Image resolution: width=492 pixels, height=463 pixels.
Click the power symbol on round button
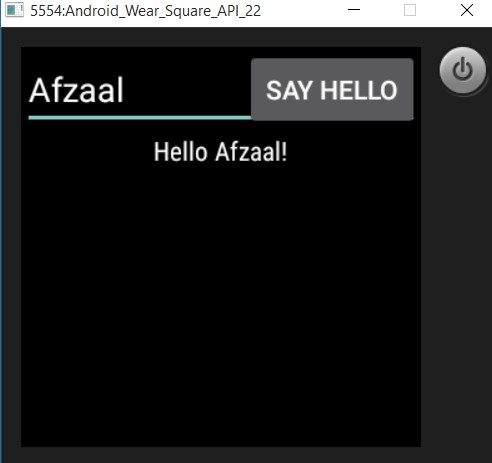[x=463, y=69]
